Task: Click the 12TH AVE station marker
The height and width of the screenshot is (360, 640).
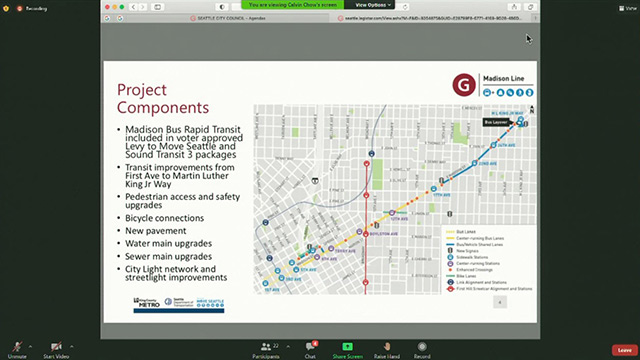Action: click(x=392, y=213)
